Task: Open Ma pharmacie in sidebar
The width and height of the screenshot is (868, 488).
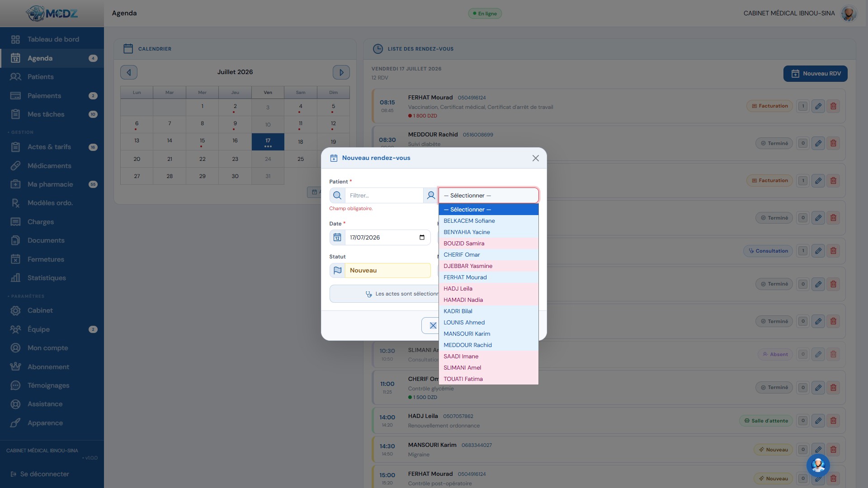Action: (x=52, y=184)
